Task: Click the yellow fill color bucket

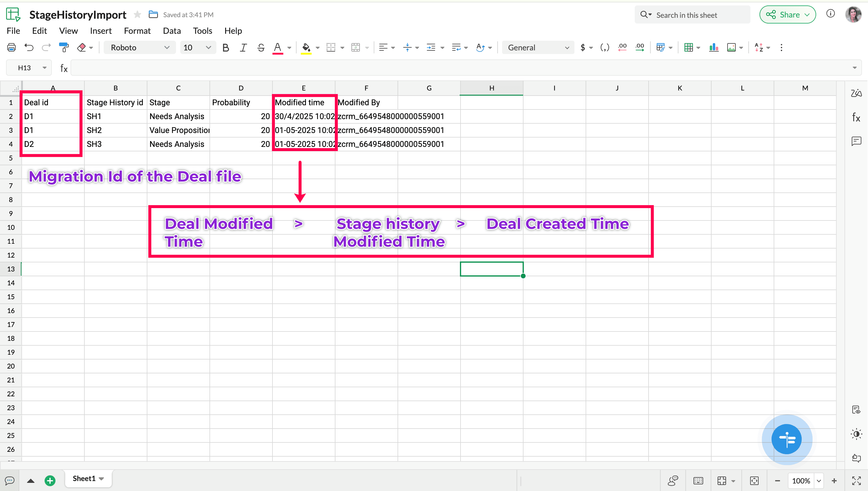Action: [x=306, y=48]
